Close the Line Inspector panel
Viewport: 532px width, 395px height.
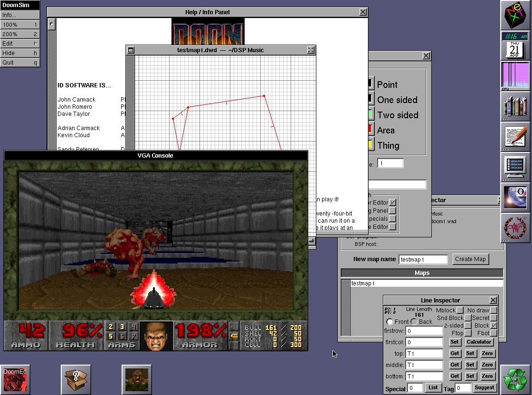click(x=494, y=300)
